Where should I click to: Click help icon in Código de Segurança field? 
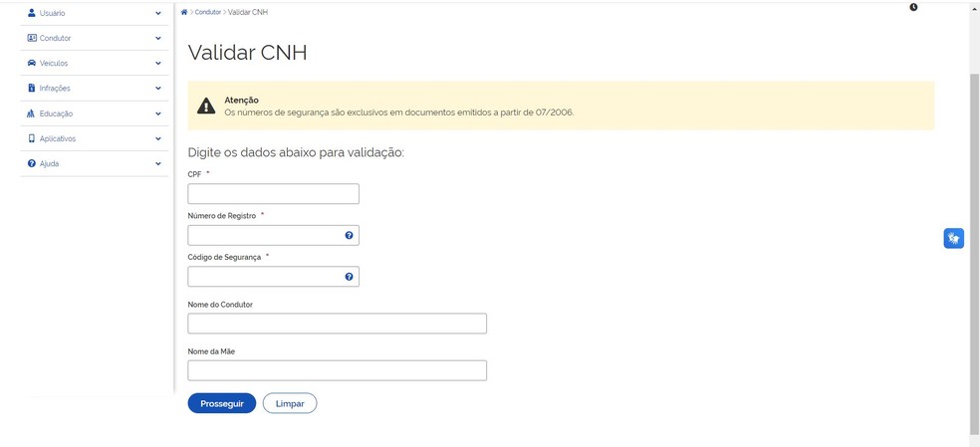point(349,277)
